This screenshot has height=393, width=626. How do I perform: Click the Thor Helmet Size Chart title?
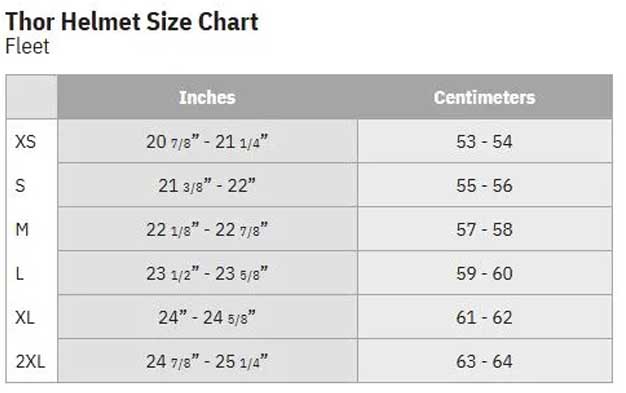132,22
